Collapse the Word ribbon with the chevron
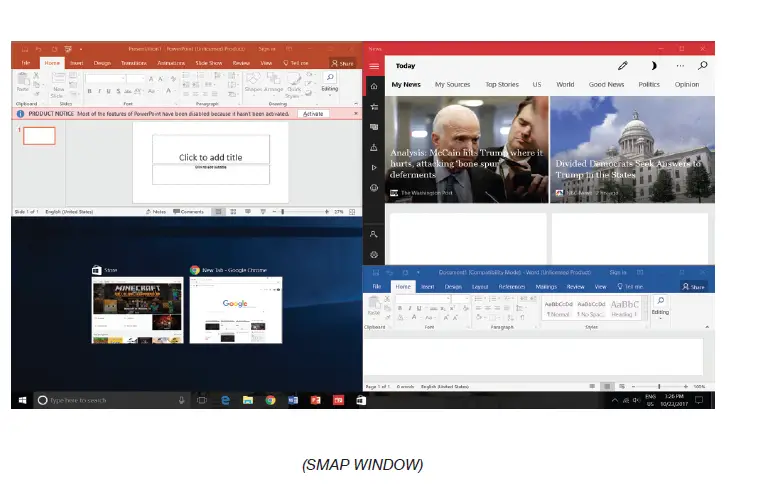This screenshot has height=495, width=761. click(x=707, y=327)
